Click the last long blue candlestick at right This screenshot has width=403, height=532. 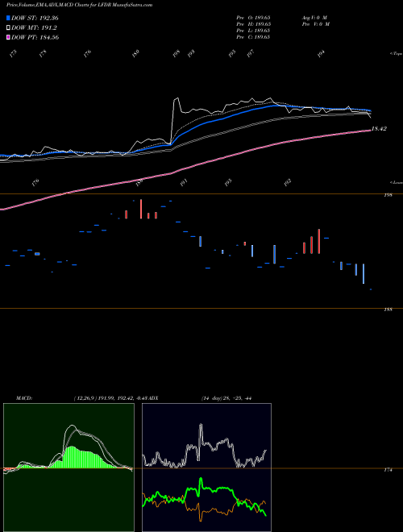pos(364,273)
